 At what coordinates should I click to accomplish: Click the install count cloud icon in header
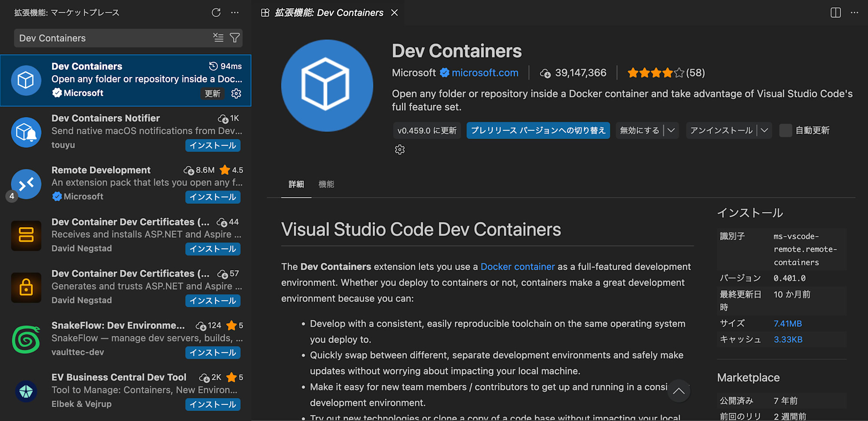click(x=545, y=73)
